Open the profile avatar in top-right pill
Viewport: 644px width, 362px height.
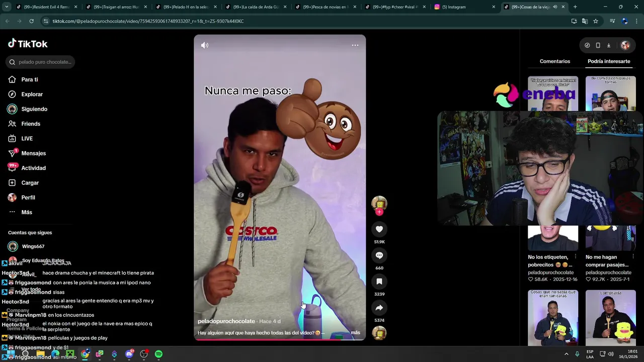pos(625,45)
